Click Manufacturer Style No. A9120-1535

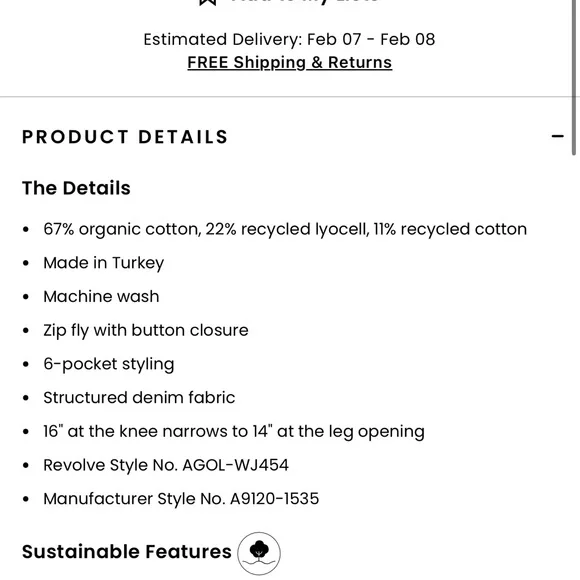(181, 499)
